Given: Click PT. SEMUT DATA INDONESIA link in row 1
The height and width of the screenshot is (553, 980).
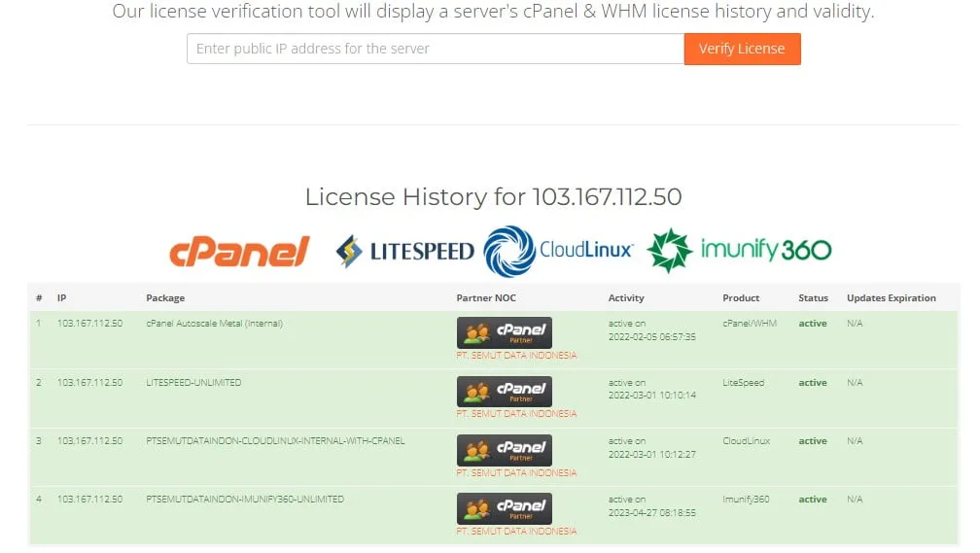Looking at the screenshot, I should click(516, 356).
